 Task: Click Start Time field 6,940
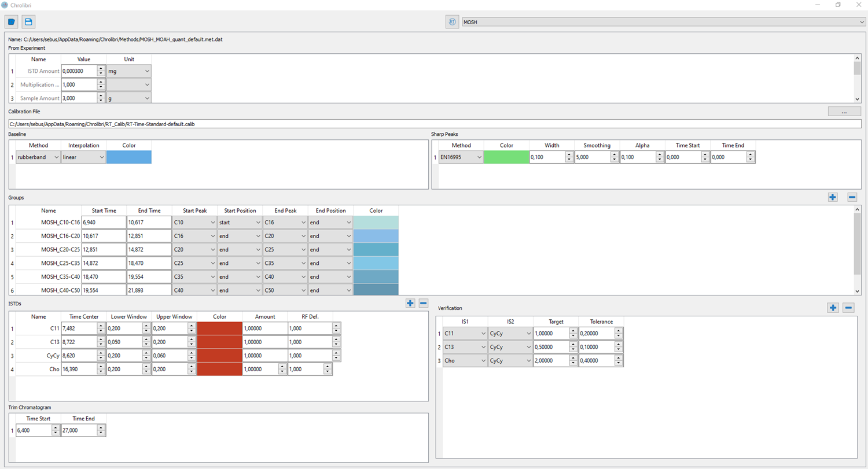[104, 222]
